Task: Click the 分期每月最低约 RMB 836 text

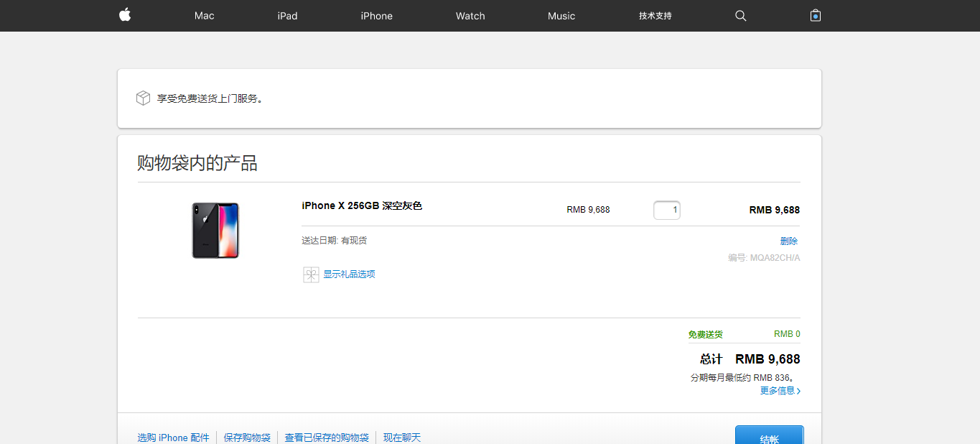Action: click(x=743, y=378)
